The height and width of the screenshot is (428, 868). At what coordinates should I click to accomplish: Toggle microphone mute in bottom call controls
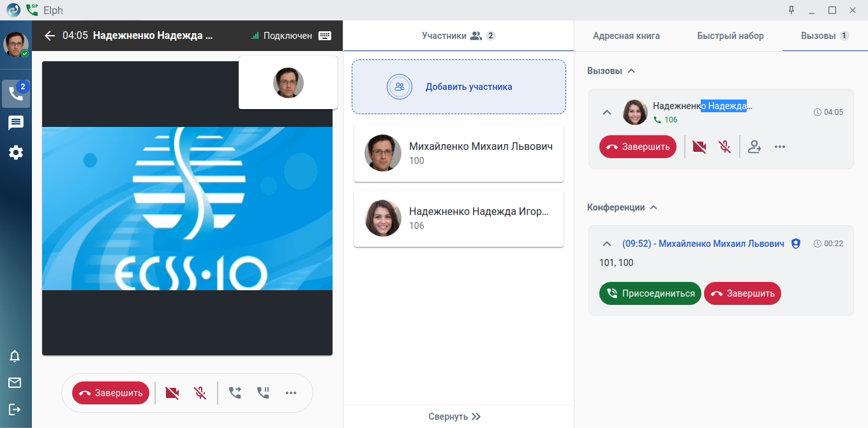click(200, 393)
